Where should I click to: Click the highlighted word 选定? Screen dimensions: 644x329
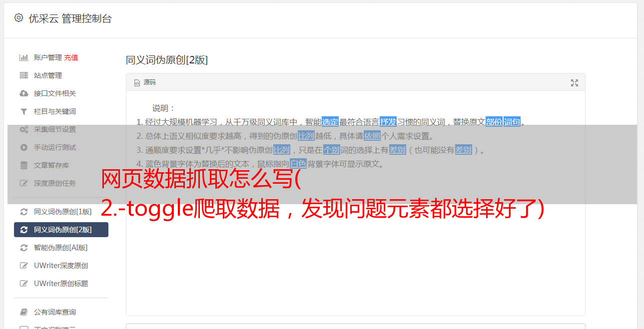click(330, 122)
